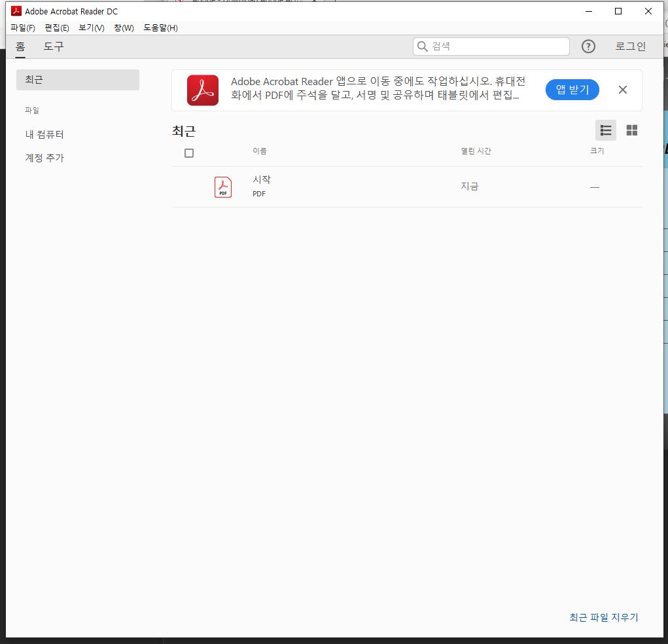Maximize the Acrobat Reader window
This screenshot has width=668, height=644.
618,11
